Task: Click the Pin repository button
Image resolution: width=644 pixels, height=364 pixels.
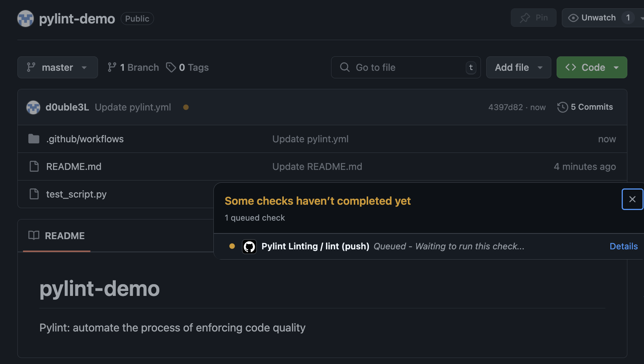Action: 534,18
